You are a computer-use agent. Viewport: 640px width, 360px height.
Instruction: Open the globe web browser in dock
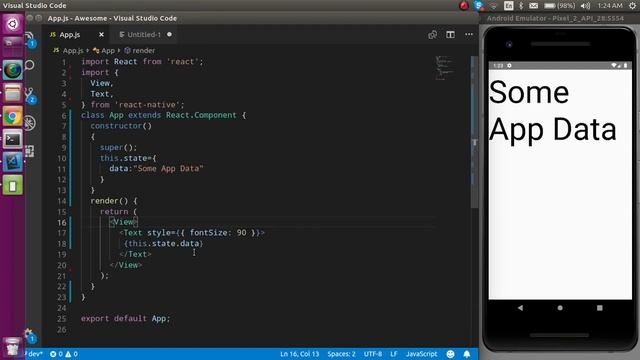pyautogui.click(x=13, y=70)
